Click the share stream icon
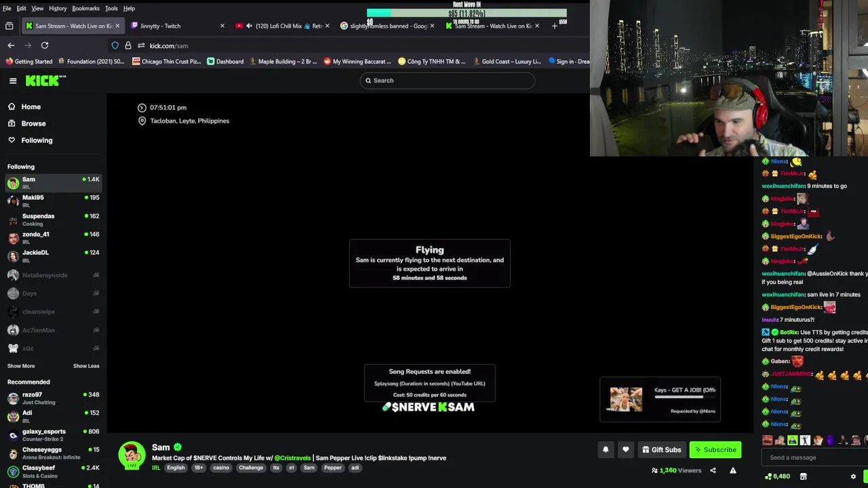The image size is (868, 488). click(713, 470)
